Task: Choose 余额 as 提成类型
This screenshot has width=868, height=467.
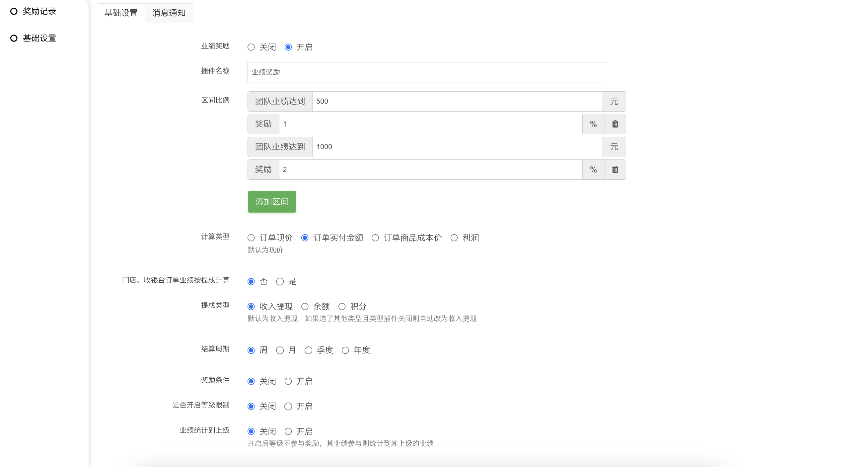Action: click(305, 307)
